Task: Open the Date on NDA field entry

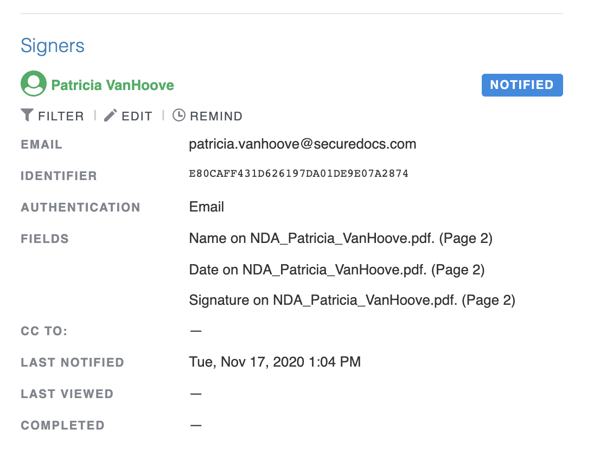Action: point(336,270)
